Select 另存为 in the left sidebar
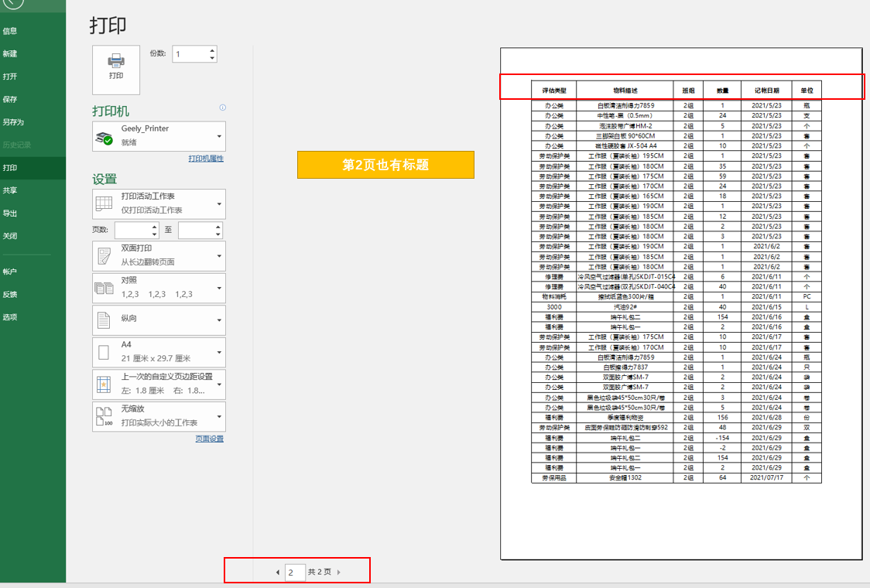Viewport: 870px width, 588px height. point(13,122)
